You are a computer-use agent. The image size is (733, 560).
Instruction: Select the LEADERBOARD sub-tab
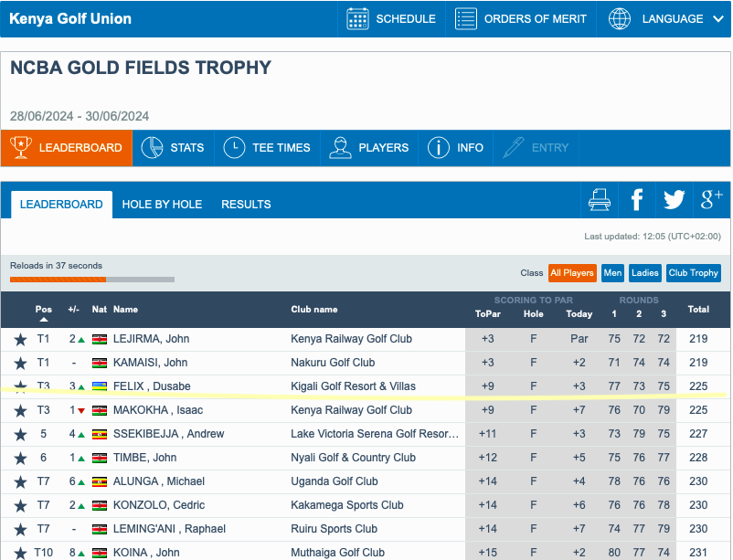coord(61,205)
